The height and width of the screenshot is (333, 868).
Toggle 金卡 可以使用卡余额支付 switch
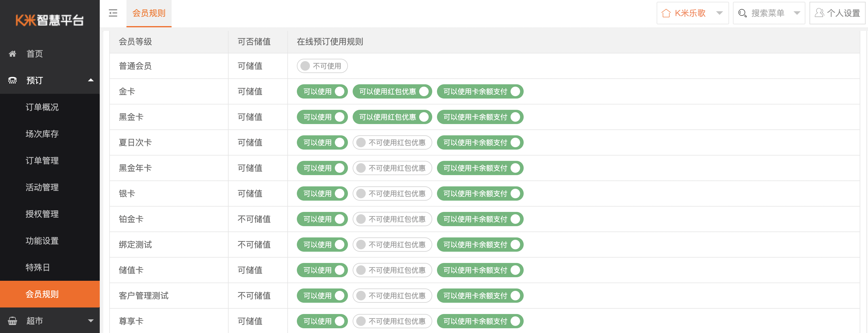tap(480, 91)
